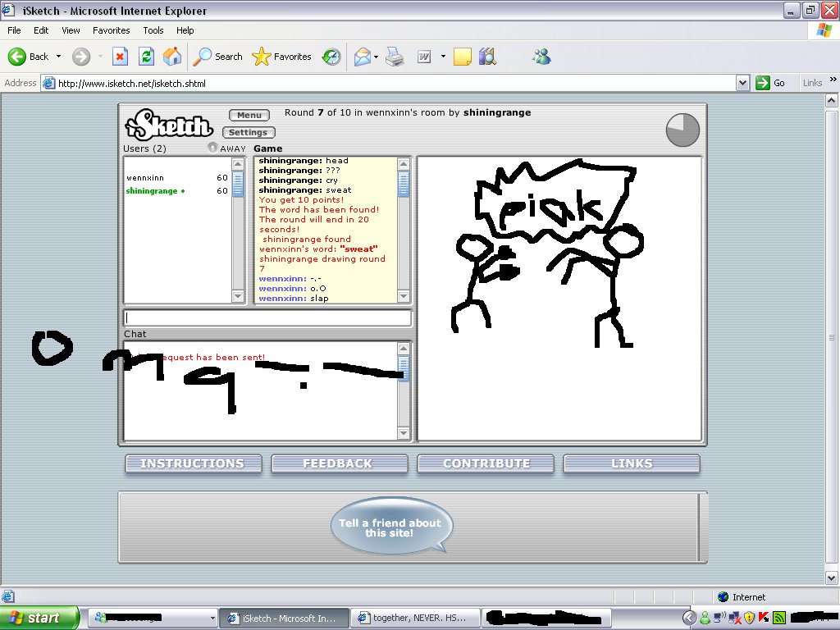Click the Mail envelope toolbar icon
Viewport: 840px width, 630px height.
click(x=363, y=57)
